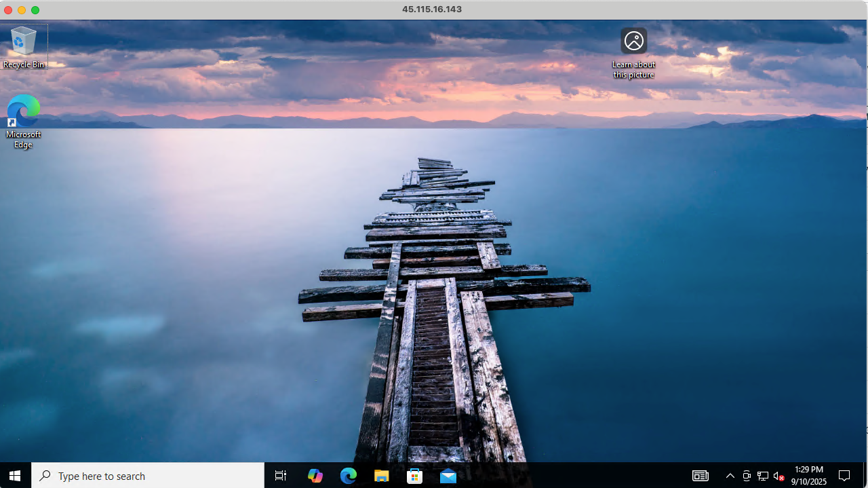Unmute the speaker in the system tray

click(778, 476)
